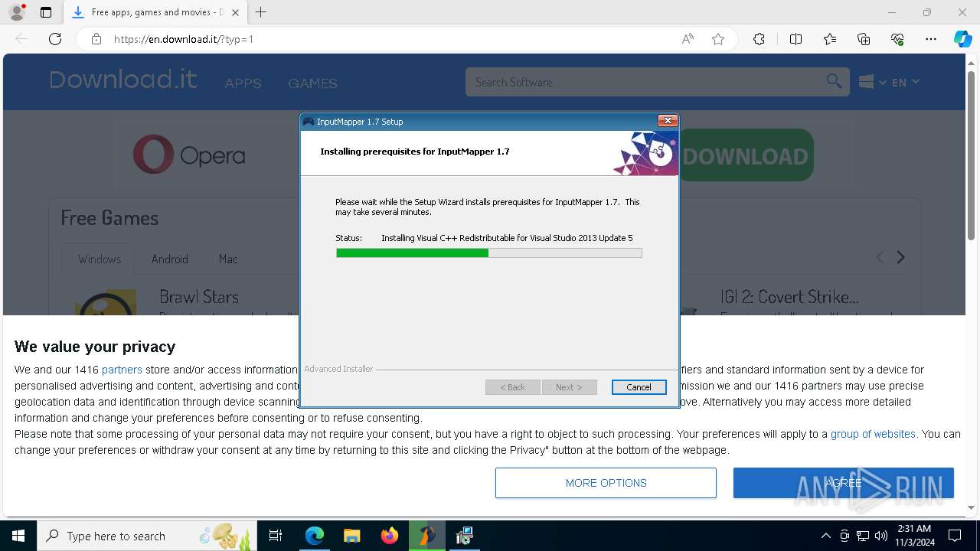This screenshot has width=980, height=551.
Task: Open the InputMapper installer taskbar icon
Action: point(464,536)
